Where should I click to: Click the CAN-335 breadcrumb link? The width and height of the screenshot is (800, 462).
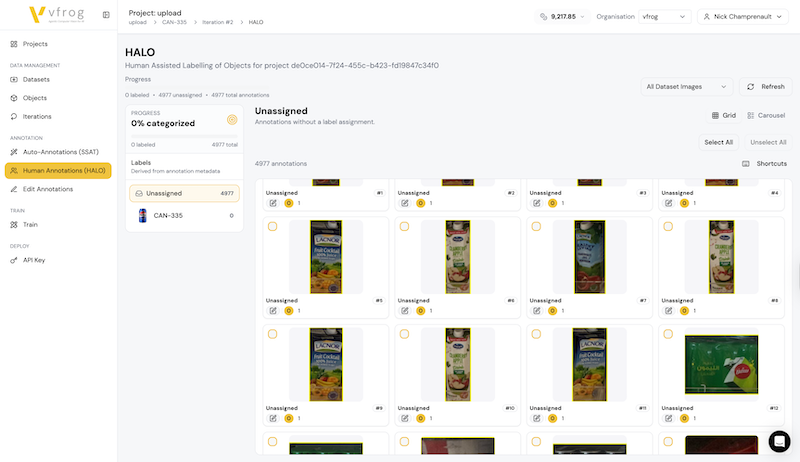pos(174,22)
